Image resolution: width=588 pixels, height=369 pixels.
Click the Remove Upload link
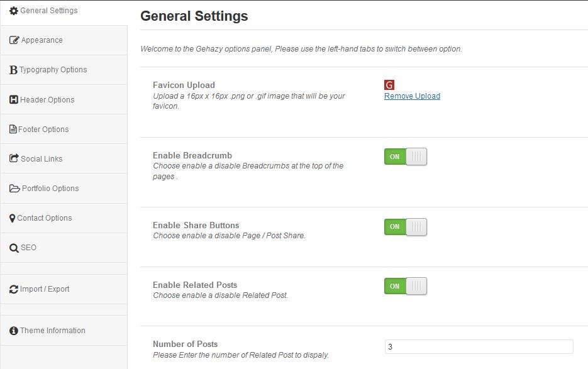click(x=411, y=96)
